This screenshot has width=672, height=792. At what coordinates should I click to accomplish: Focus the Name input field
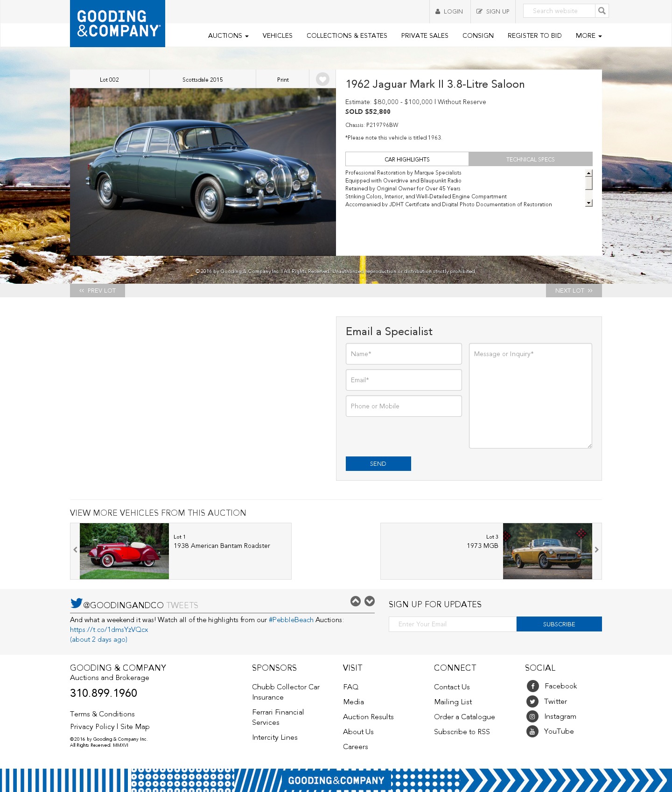point(404,354)
